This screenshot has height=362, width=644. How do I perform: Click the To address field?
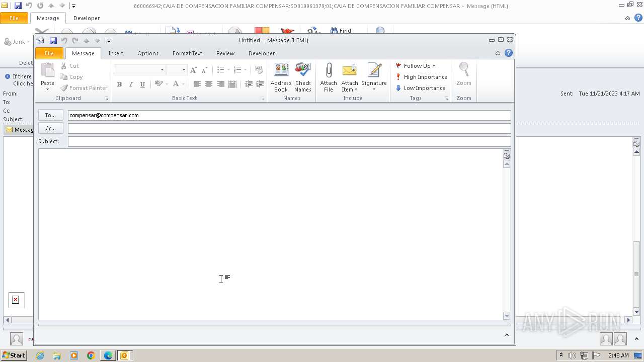coord(289,115)
